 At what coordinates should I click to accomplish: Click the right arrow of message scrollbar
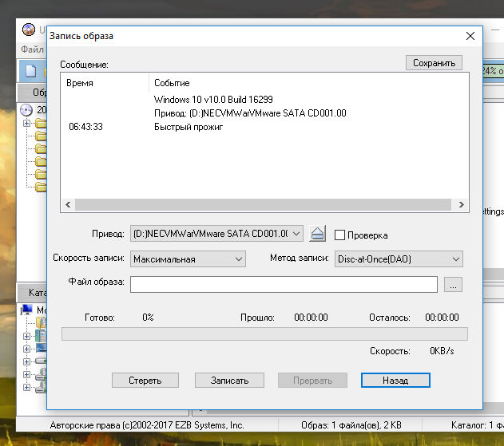pyautogui.click(x=461, y=204)
